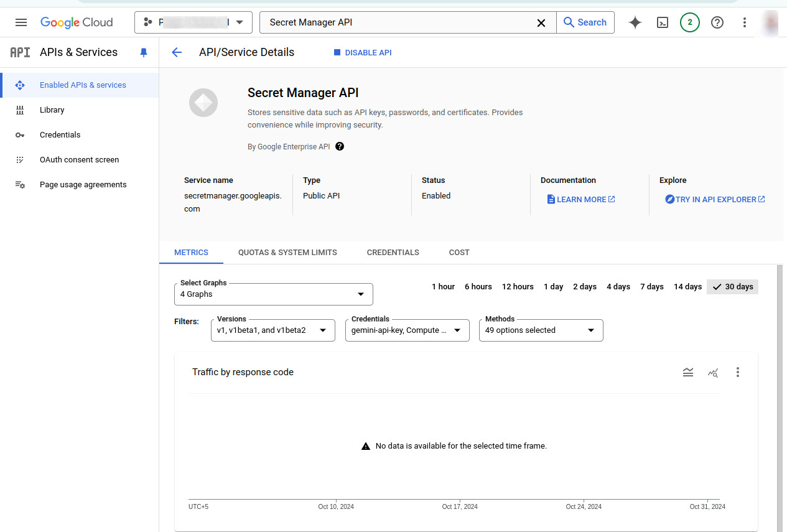Open the Methods filter dropdown
Screen dimensions: 787x532
coord(541,330)
